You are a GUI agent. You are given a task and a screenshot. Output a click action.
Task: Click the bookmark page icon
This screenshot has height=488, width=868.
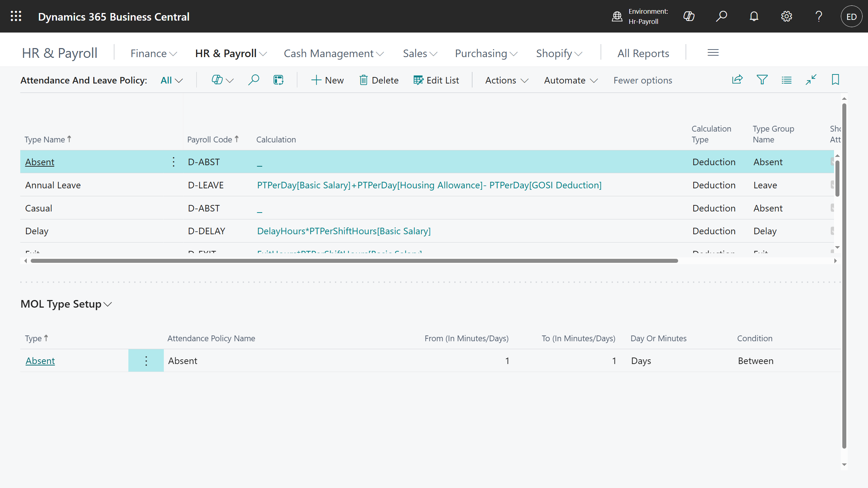click(x=835, y=80)
